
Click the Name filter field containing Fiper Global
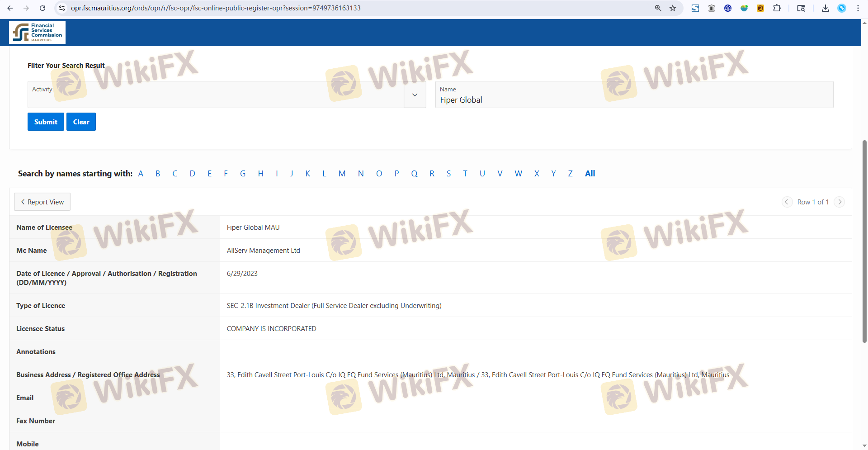coord(634,95)
